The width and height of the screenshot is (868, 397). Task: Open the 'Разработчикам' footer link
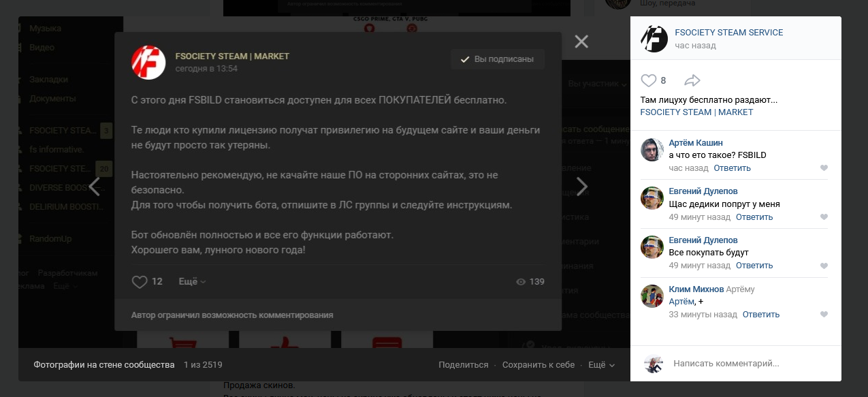point(67,273)
